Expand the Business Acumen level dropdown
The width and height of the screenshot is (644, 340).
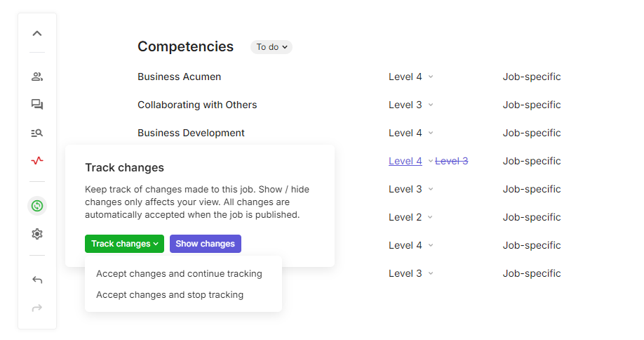(x=411, y=77)
